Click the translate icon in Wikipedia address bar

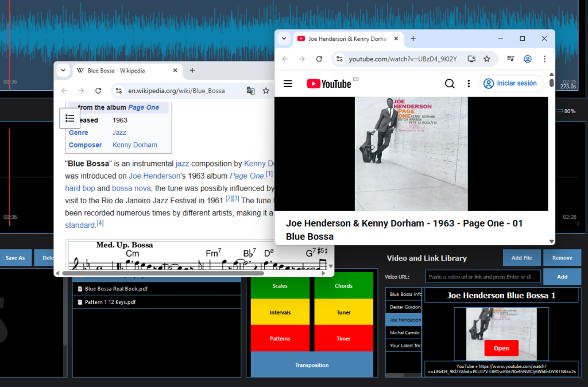point(250,91)
